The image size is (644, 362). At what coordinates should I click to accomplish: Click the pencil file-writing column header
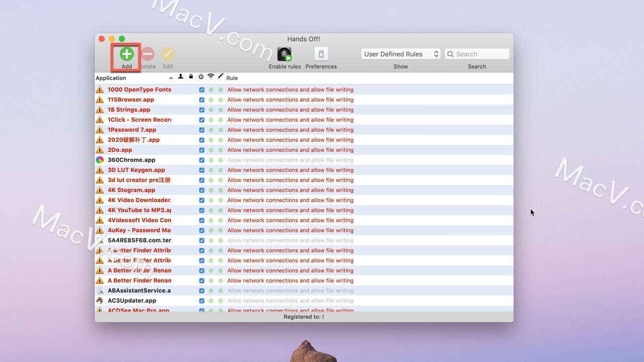point(220,77)
